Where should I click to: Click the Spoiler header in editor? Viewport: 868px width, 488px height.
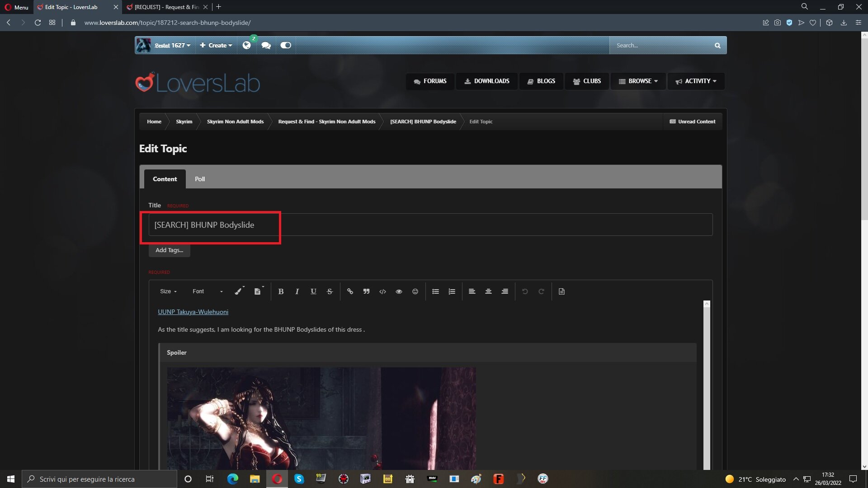click(428, 352)
